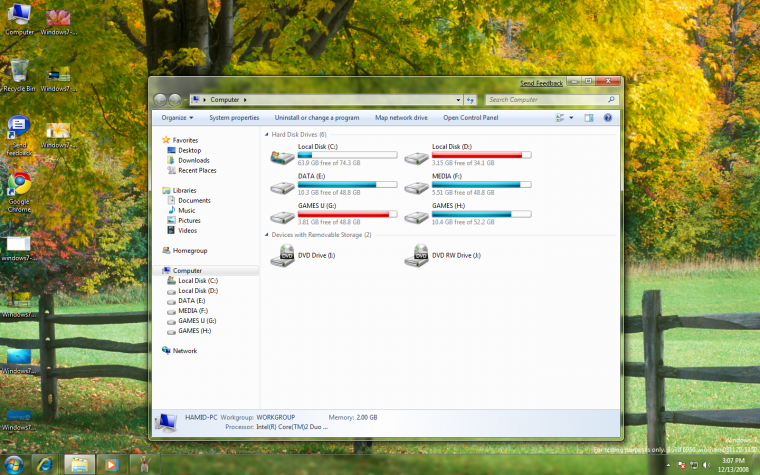Open the Recycle Bin on desktop
Viewport: 760px width, 475px height.
coord(18,71)
